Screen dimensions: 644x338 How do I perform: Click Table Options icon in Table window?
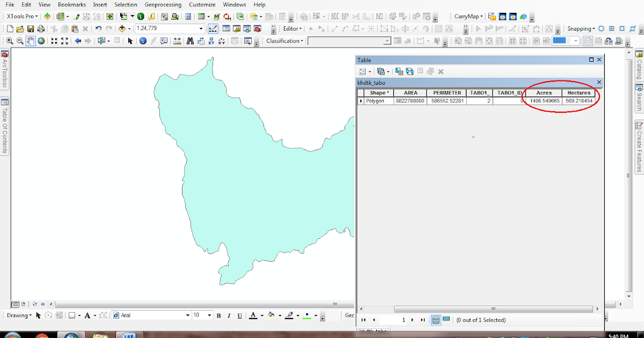(363, 71)
